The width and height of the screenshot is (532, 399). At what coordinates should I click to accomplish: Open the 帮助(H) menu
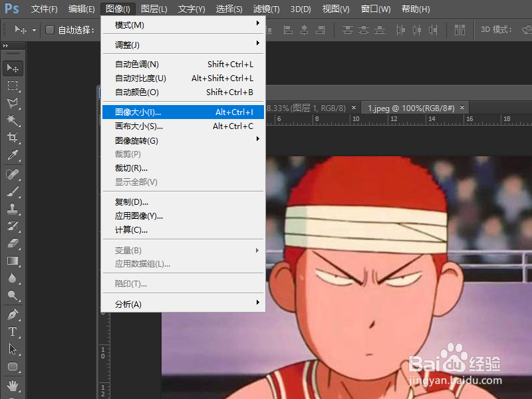[416, 9]
